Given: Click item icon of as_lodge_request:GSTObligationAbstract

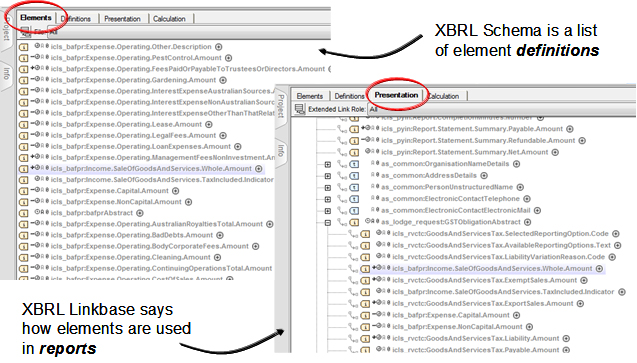Looking at the screenshot, I should (x=354, y=223).
